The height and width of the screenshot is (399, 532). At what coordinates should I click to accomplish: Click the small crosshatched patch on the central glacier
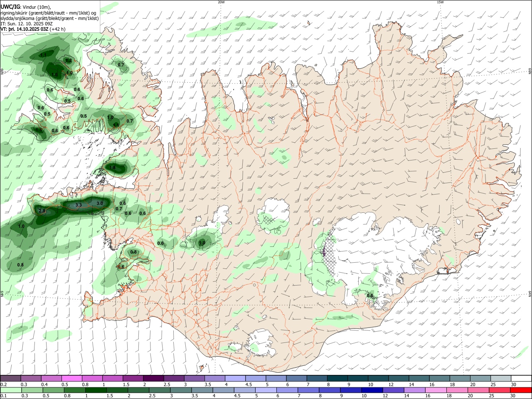pos(269,219)
